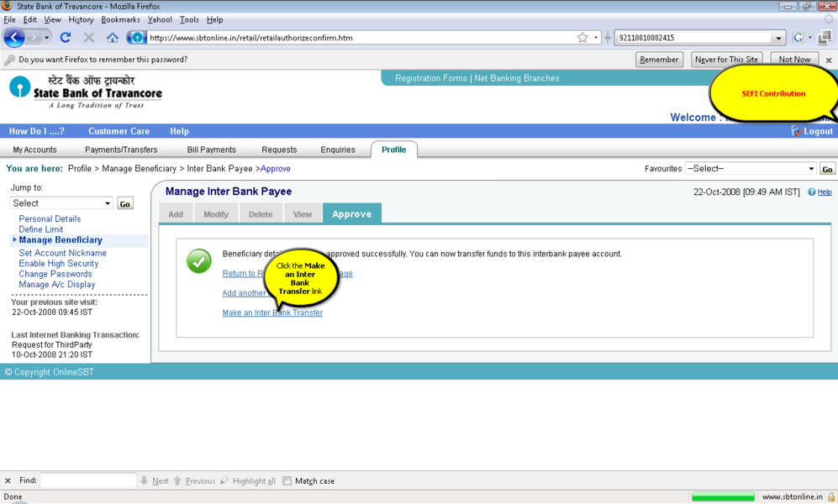Viewport: 838px width, 504px height.
Task: Bookmark this page with the star icon
Action: tap(582, 38)
